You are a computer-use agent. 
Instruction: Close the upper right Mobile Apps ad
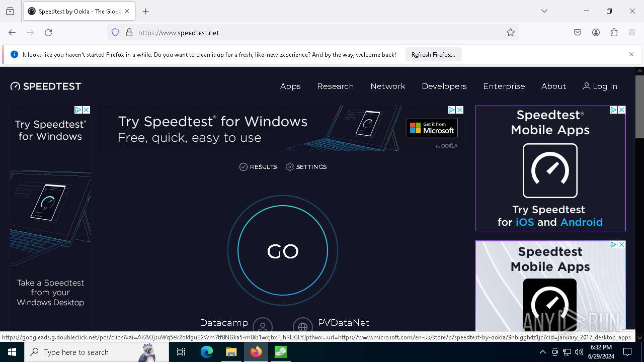click(x=621, y=110)
